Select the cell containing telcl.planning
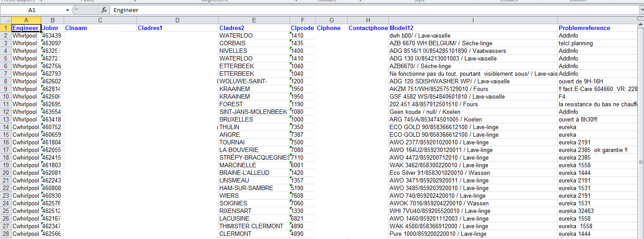Viewport: 644px width, 239px height. [x=576, y=43]
